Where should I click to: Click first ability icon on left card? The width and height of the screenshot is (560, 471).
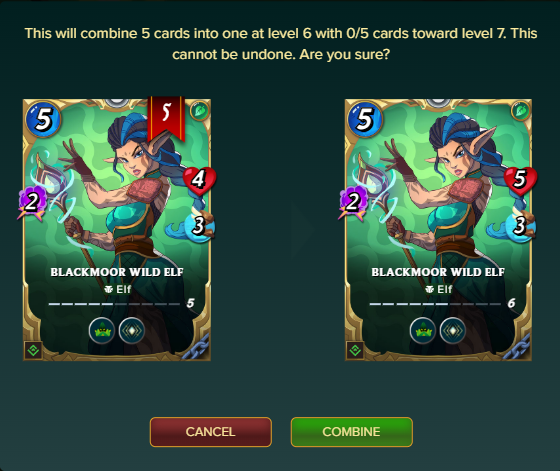(x=102, y=331)
